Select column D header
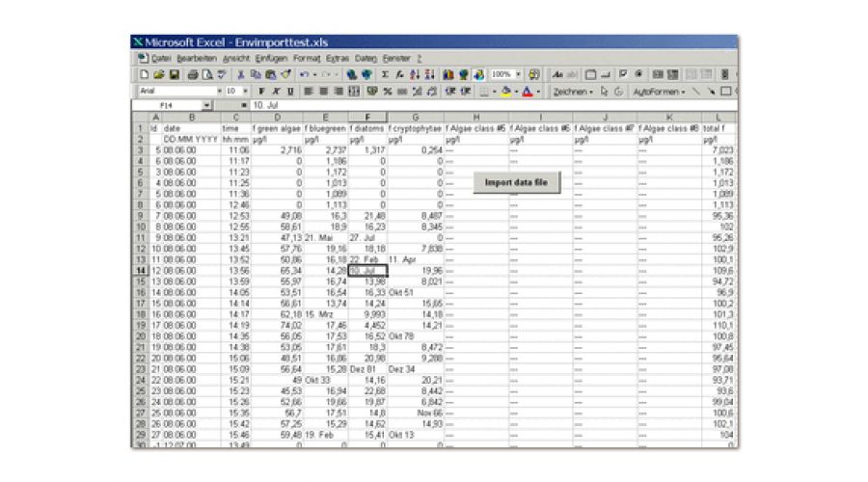The width and height of the screenshot is (868, 482). point(277,118)
